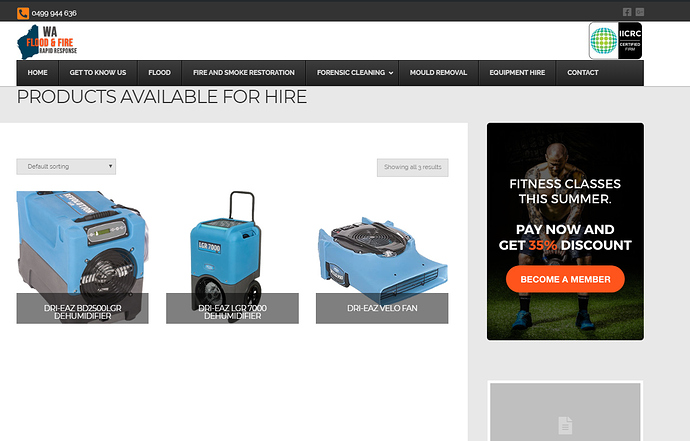The image size is (690, 441).
Task: Click the Showing all 3 results text
Action: point(413,167)
